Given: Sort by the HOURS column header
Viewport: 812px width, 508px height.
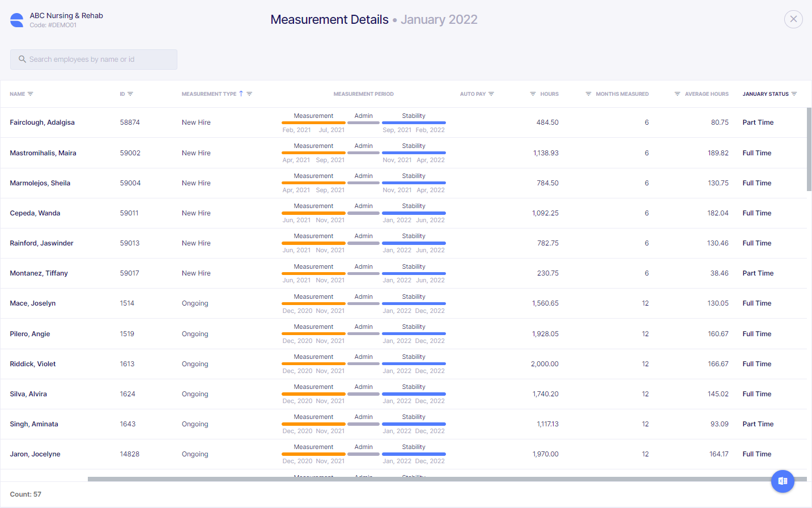Looking at the screenshot, I should tap(549, 94).
